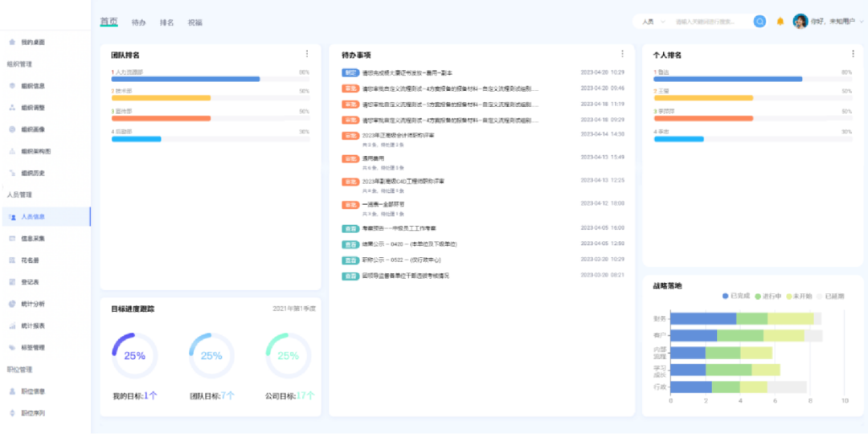
Task: Click the 团队目标 25% blue ring
Action: click(211, 355)
